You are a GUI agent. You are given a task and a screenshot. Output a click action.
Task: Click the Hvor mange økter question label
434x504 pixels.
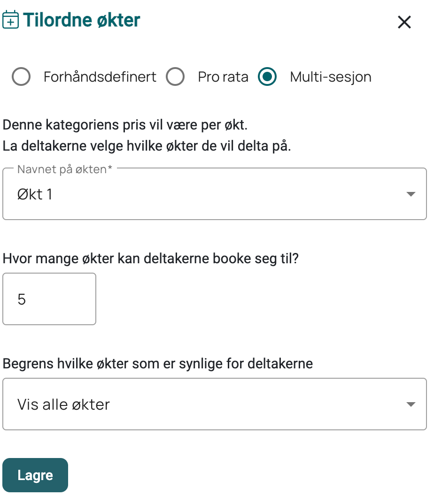[x=151, y=259]
